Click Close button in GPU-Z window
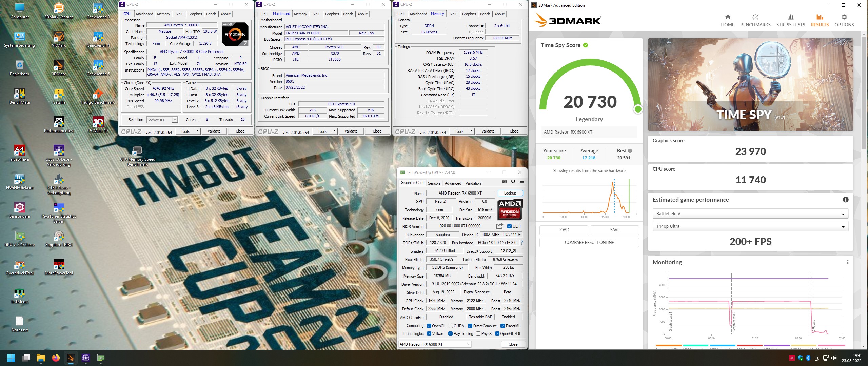 click(513, 344)
